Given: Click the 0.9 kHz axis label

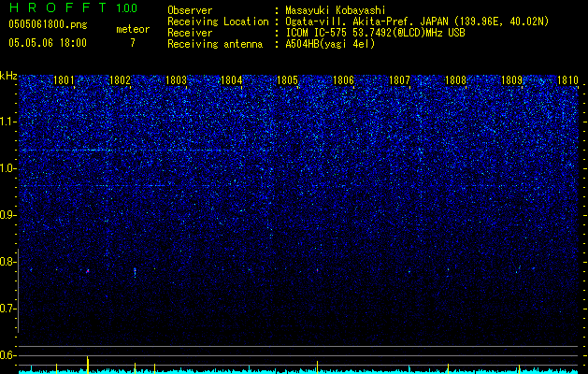Looking at the screenshot, I should pos(8,215).
